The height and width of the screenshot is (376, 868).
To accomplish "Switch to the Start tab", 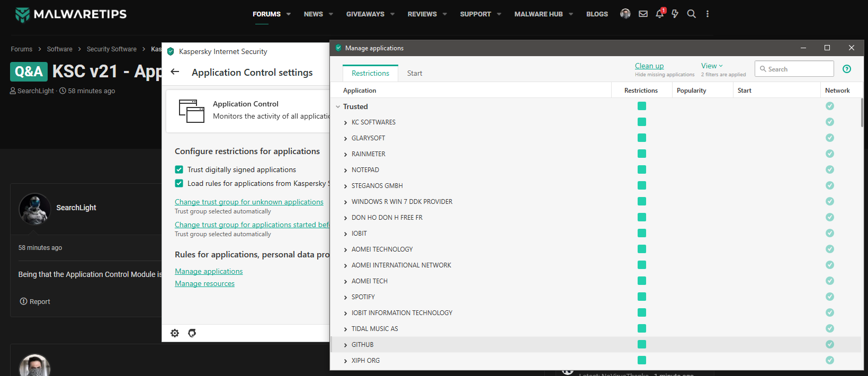I will [415, 73].
